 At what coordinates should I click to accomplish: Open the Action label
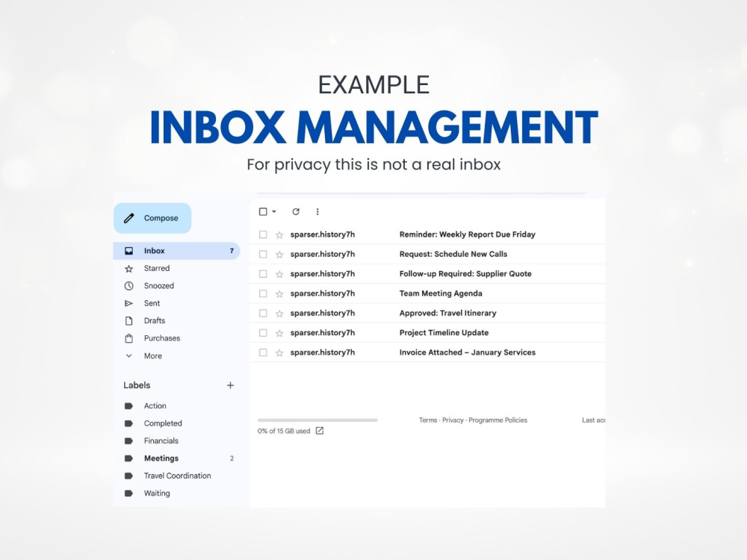(x=176, y=406)
